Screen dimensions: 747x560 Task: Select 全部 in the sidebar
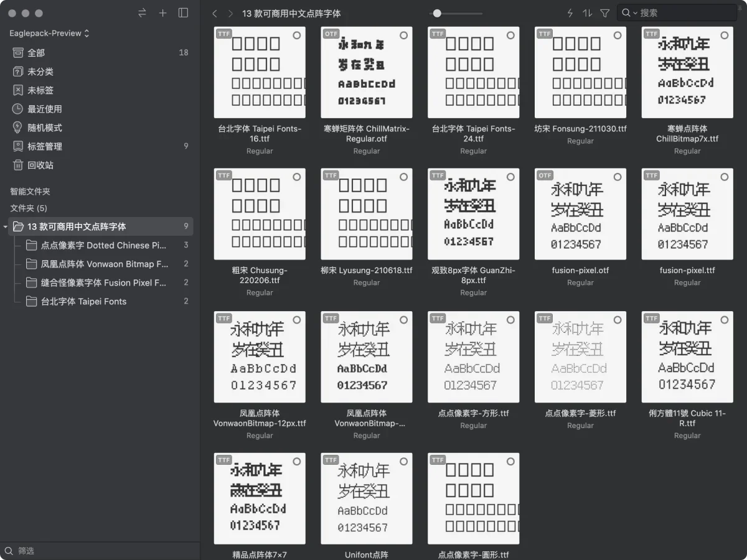click(x=36, y=53)
